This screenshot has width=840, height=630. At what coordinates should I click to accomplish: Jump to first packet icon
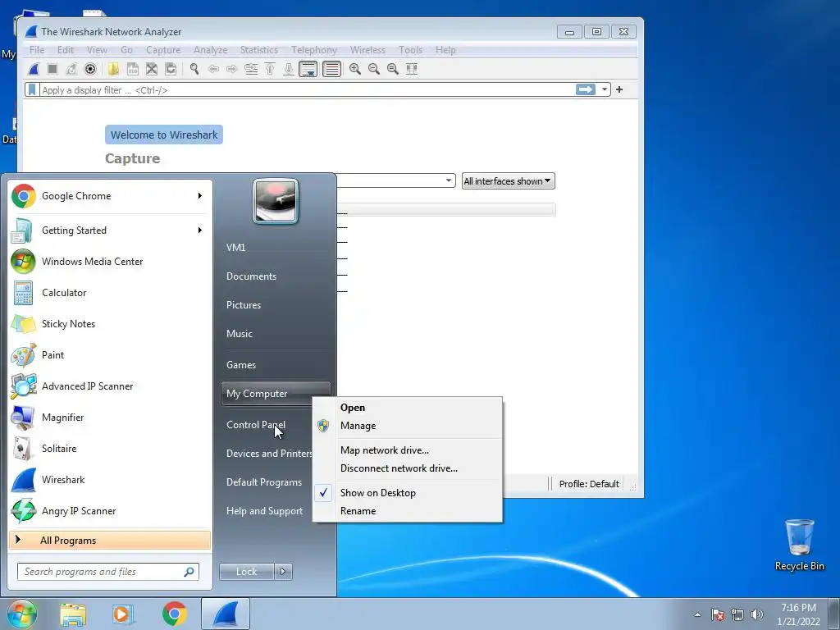tap(270, 69)
